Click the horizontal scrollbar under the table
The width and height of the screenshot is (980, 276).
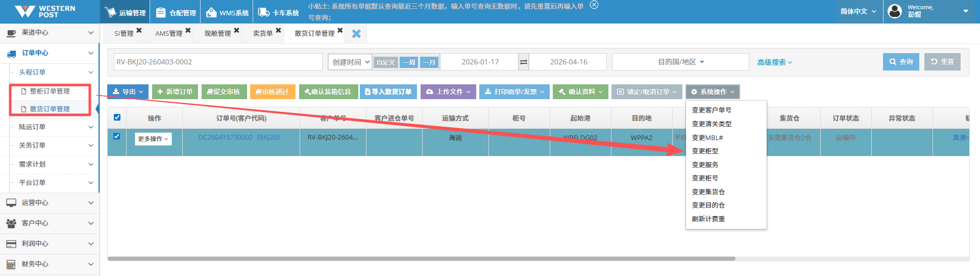click(421, 259)
